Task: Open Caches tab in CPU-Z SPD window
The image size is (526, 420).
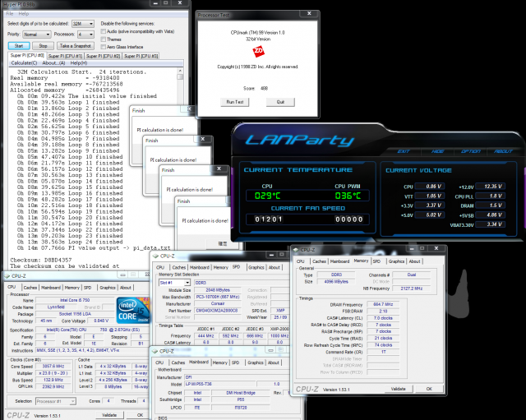Action: [x=179, y=267]
